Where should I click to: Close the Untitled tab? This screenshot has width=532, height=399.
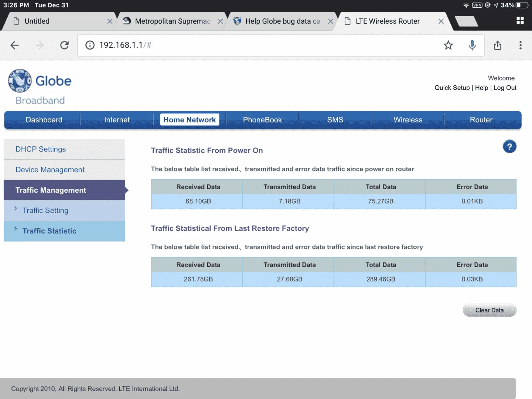pos(110,21)
